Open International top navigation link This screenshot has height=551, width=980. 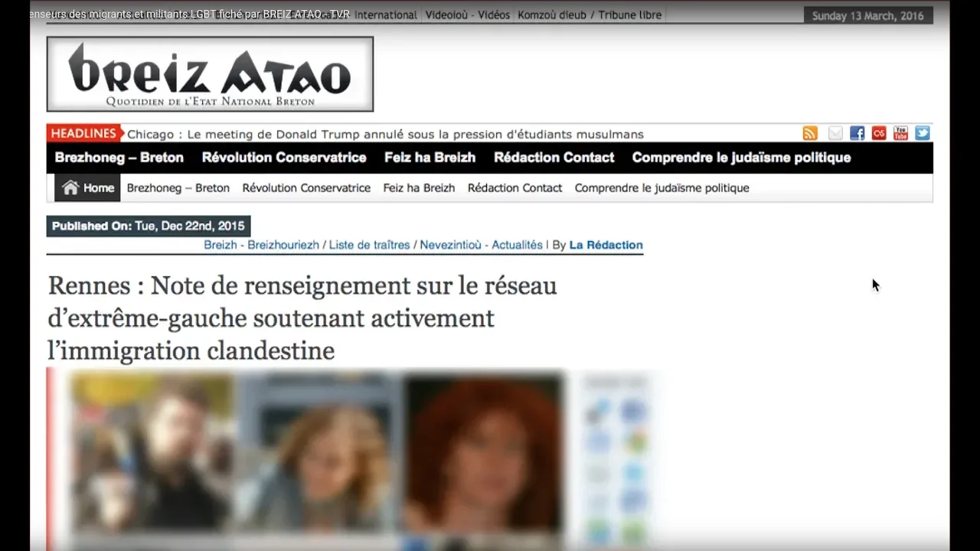pos(386,15)
